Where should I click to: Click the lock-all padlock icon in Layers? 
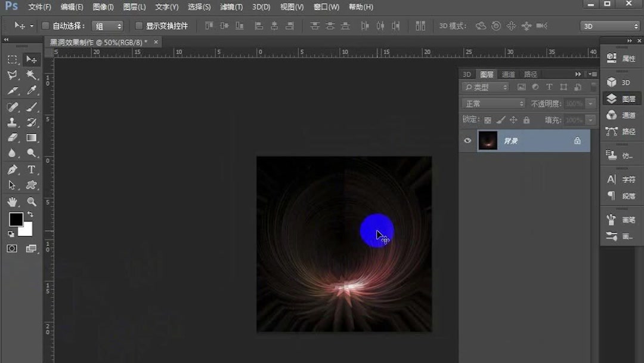click(527, 120)
